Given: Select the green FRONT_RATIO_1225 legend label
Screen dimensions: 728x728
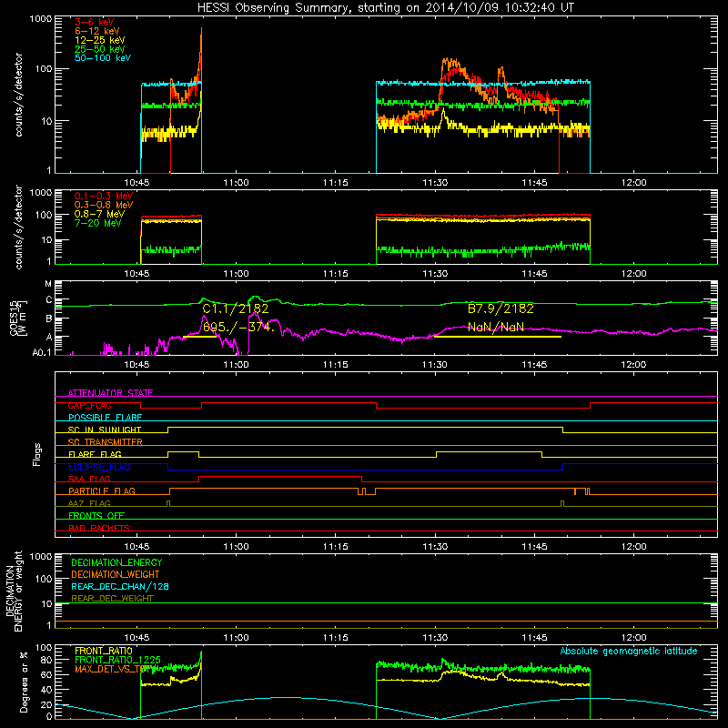Looking at the screenshot, I should pyautogui.click(x=117, y=660).
